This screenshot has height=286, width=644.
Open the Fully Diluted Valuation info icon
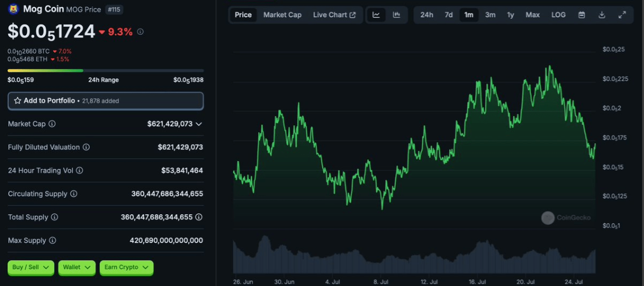pyautogui.click(x=86, y=147)
